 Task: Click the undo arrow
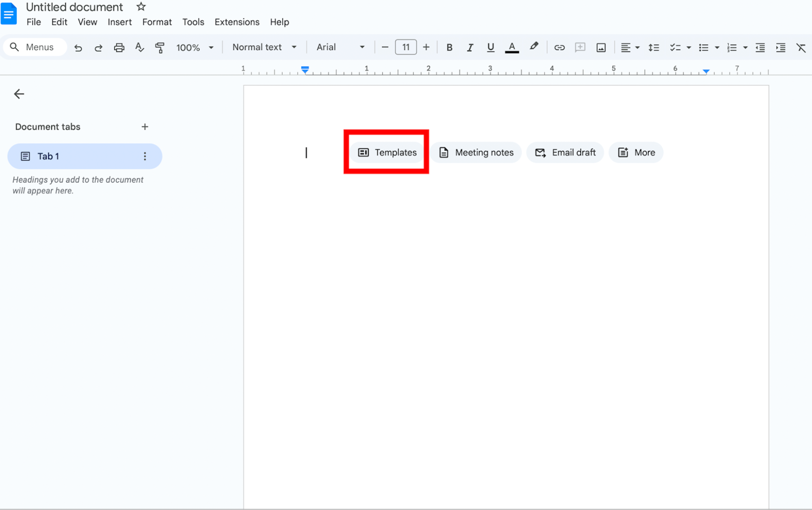coord(78,48)
